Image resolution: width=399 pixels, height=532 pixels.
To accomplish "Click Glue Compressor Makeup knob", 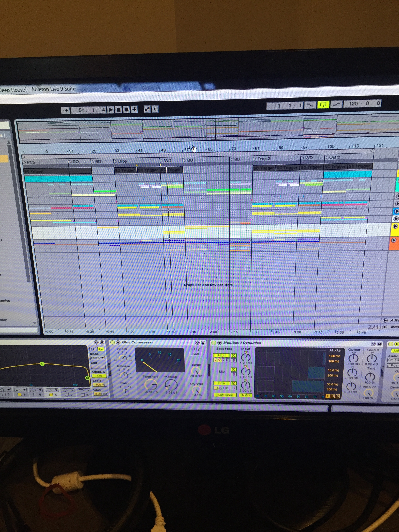I will click(171, 385).
